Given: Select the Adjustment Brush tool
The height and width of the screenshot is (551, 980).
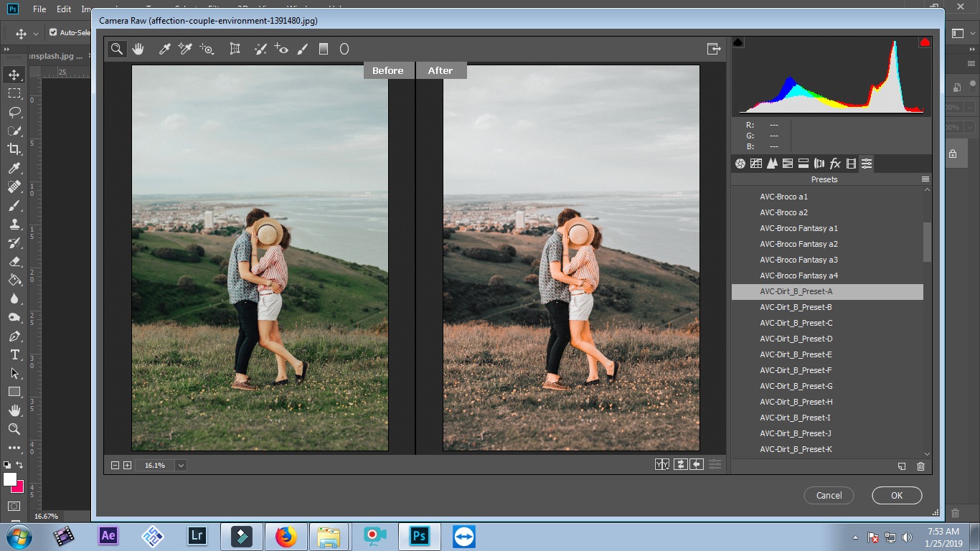Looking at the screenshot, I should pyautogui.click(x=303, y=49).
